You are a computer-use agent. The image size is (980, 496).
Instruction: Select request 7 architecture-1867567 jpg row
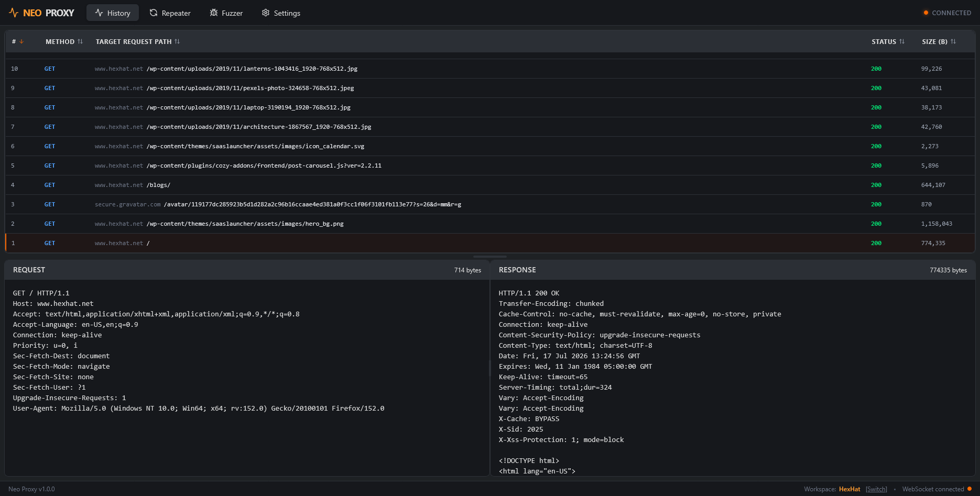(x=490, y=127)
